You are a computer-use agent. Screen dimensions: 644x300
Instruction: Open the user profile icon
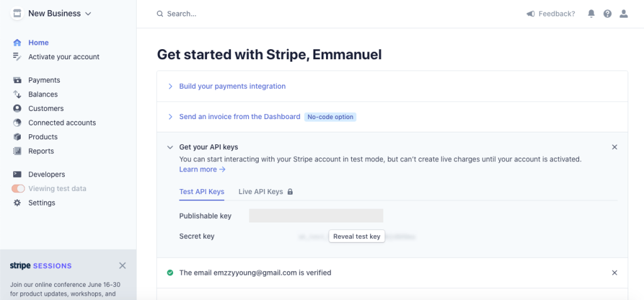click(624, 13)
